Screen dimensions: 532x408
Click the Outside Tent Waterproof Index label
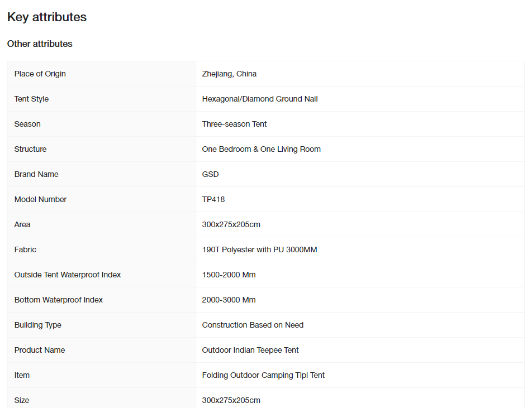[x=68, y=275]
